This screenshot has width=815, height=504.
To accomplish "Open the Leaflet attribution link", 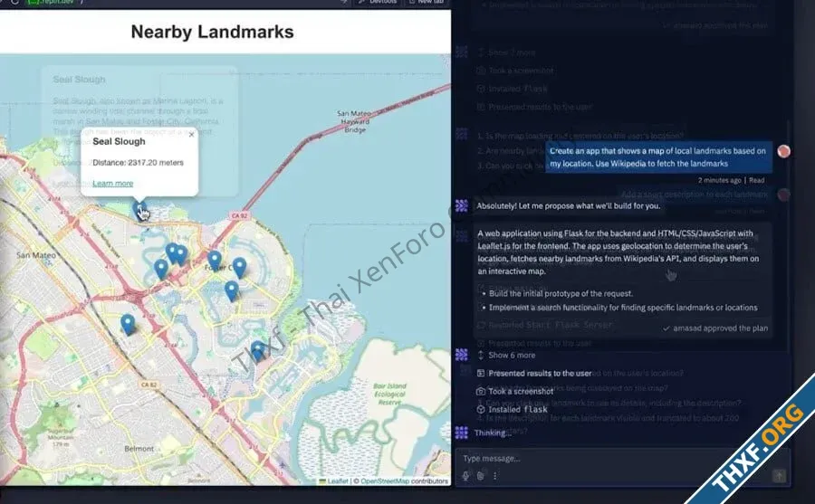I will (336, 481).
